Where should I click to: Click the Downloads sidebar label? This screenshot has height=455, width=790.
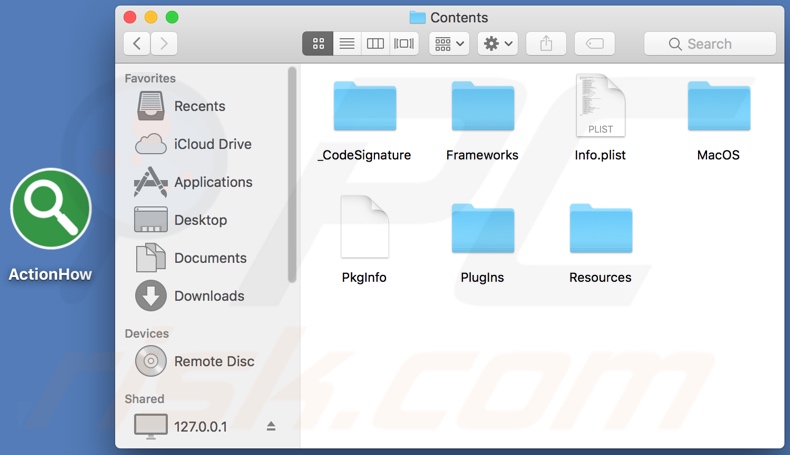click(x=209, y=296)
